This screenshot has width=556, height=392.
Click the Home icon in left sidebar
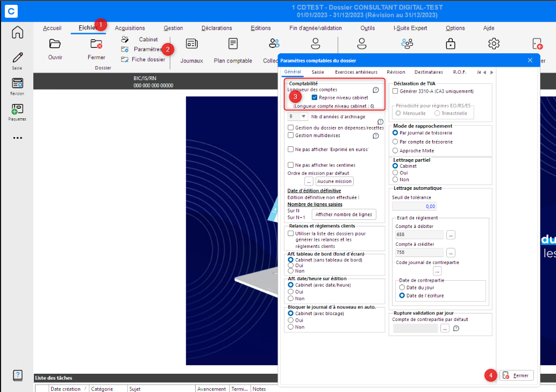[17, 32]
